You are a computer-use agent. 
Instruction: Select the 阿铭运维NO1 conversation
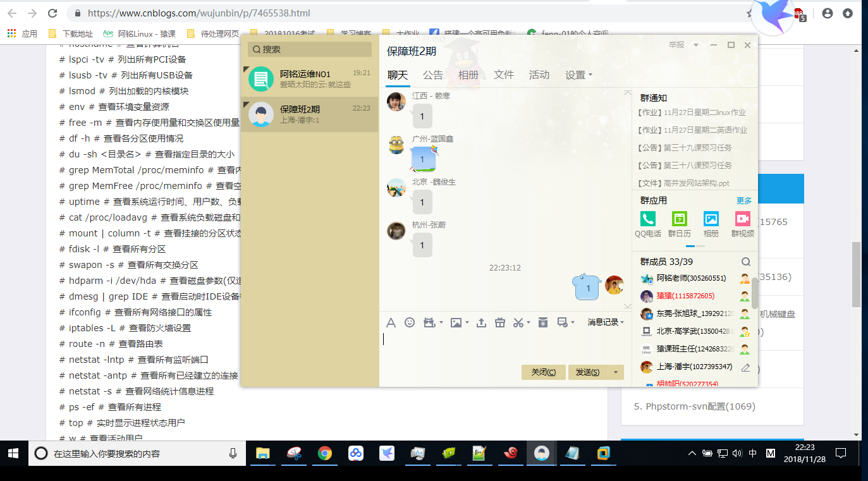[x=310, y=79]
